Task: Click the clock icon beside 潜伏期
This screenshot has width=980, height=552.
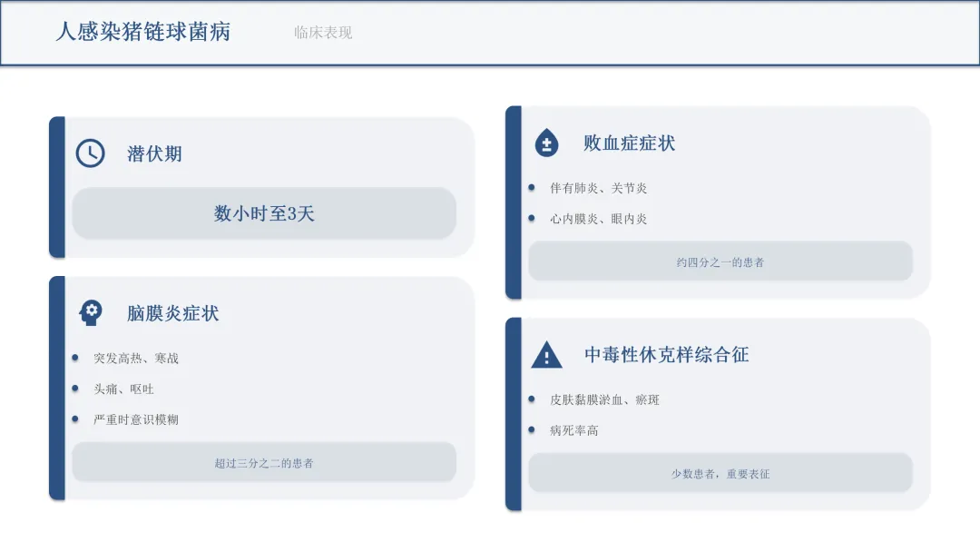Action: pyautogui.click(x=90, y=153)
